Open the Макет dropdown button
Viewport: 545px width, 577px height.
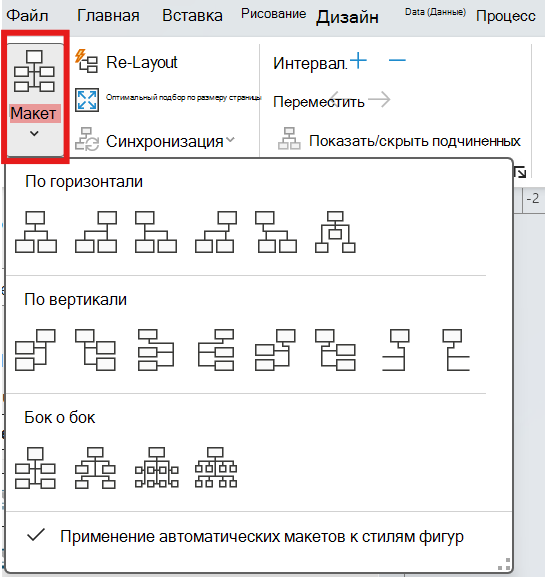click(35, 98)
